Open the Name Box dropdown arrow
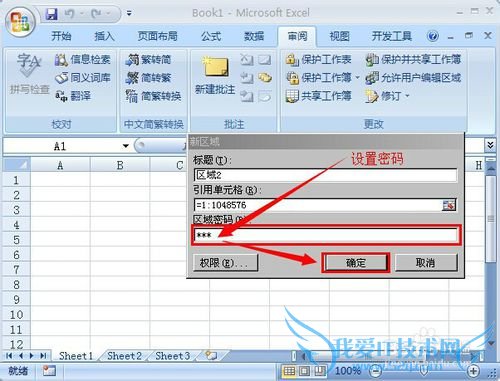This screenshot has width=500, height=381. click(x=125, y=146)
